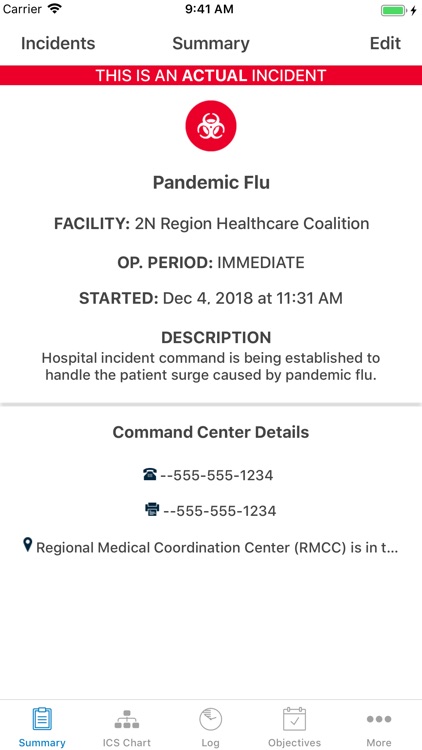Tap the location pin icon

[28, 544]
